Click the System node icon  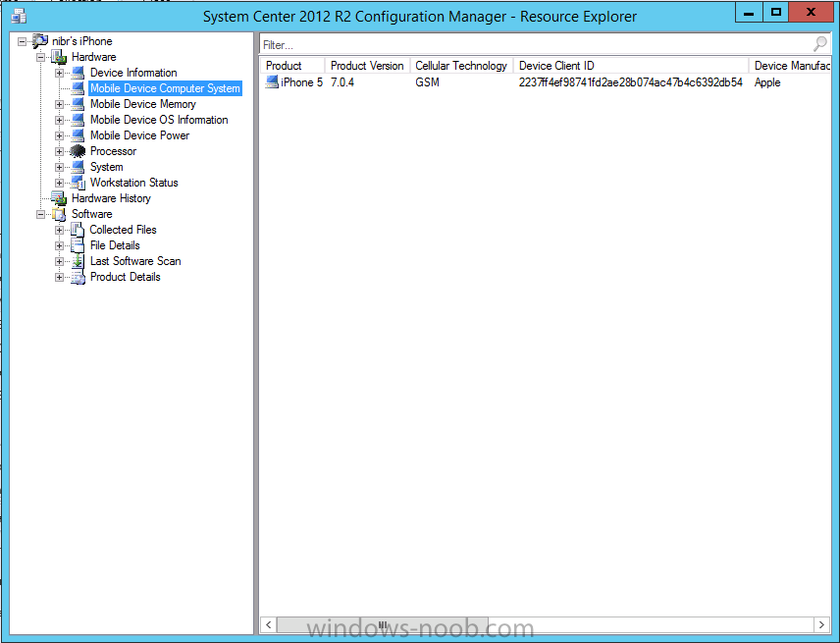coord(78,167)
